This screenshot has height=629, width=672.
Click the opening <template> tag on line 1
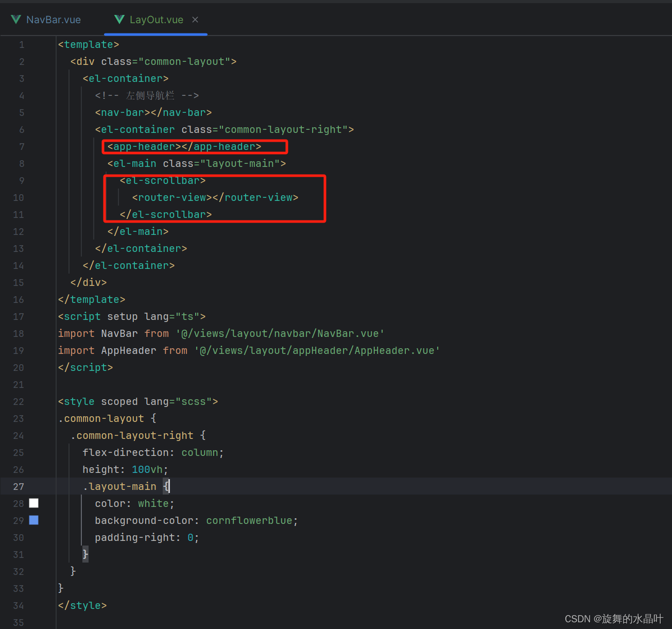pyautogui.click(x=89, y=45)
